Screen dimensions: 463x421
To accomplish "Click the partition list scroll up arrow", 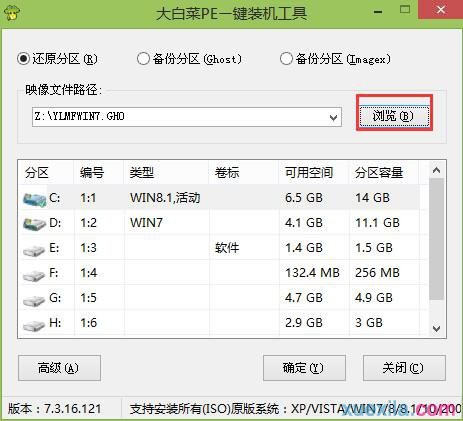I will pyautogui.click(x=436, y=170).
